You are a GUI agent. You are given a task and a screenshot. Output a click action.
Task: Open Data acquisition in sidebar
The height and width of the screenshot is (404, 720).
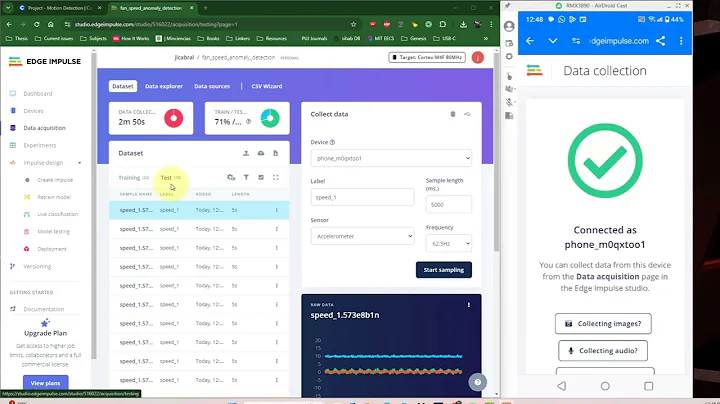tap(44, 128)
